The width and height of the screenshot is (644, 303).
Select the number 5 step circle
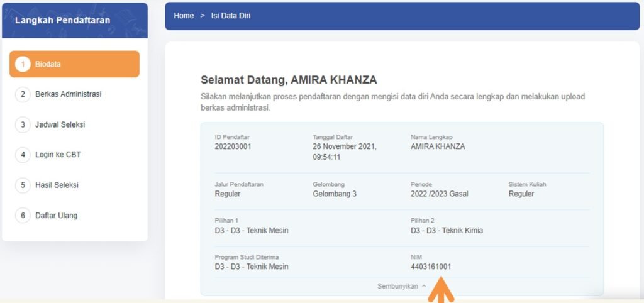point(23,185)
